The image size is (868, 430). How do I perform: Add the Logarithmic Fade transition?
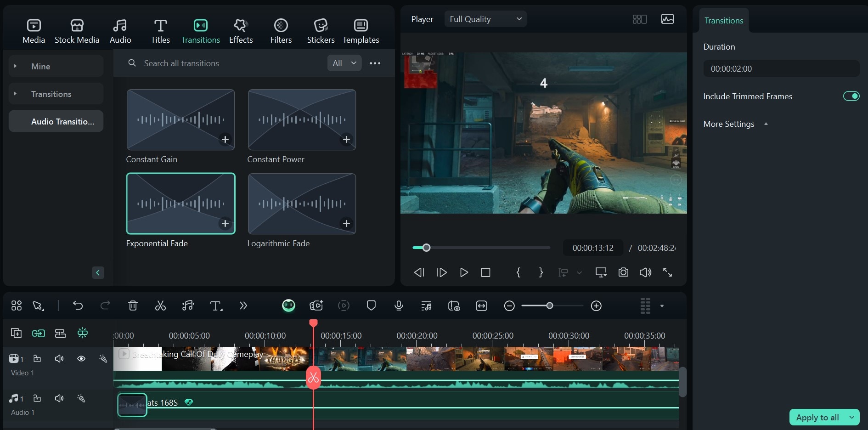point(346,224)
